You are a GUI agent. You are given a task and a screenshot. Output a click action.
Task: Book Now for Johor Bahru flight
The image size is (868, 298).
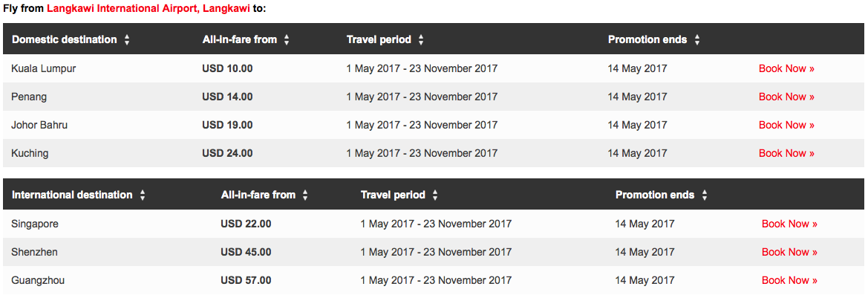click(x=786, y=125)
